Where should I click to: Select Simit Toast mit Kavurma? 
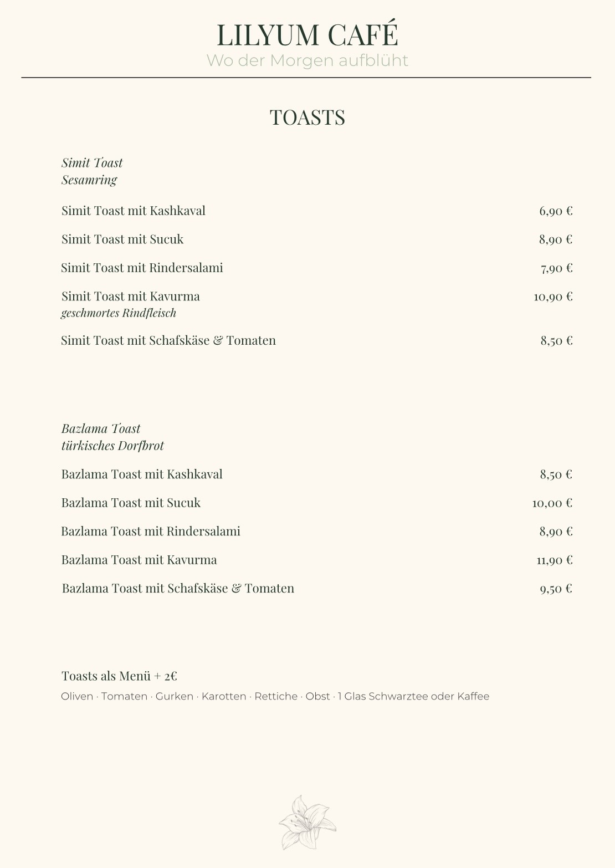click(131, 297)
